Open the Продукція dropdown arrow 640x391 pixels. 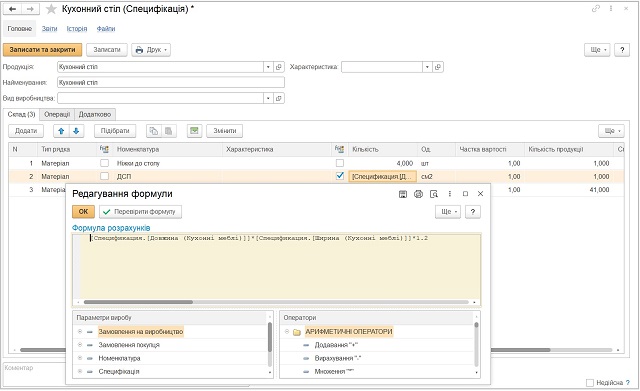point(268,67)
